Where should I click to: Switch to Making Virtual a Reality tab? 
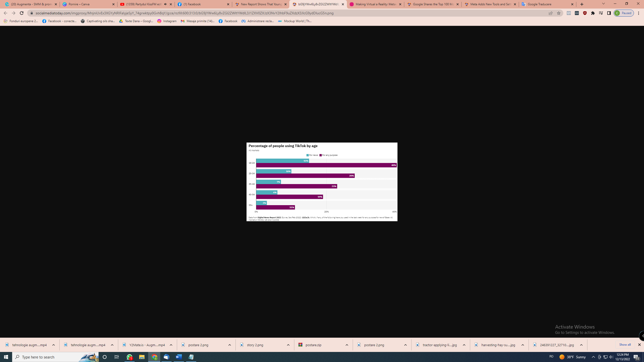coord(375,4)
